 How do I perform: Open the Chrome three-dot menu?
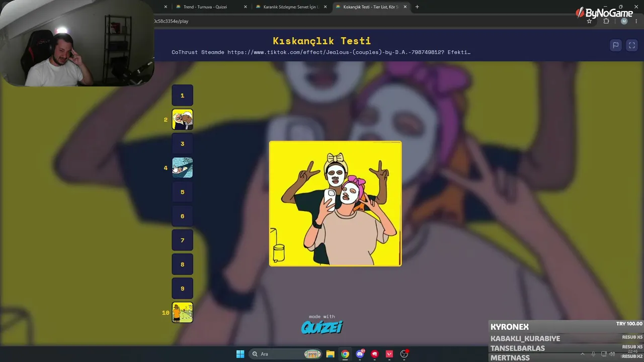[x=636, y=21]
